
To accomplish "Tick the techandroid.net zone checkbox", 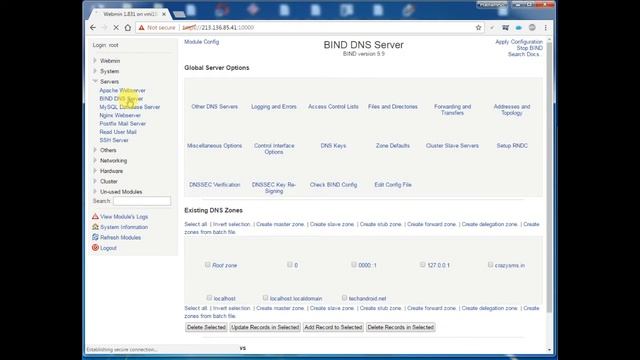I will point(344,298).
